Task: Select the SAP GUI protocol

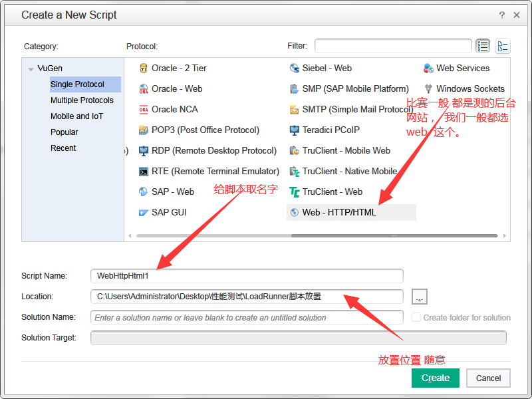Action: 168,212
